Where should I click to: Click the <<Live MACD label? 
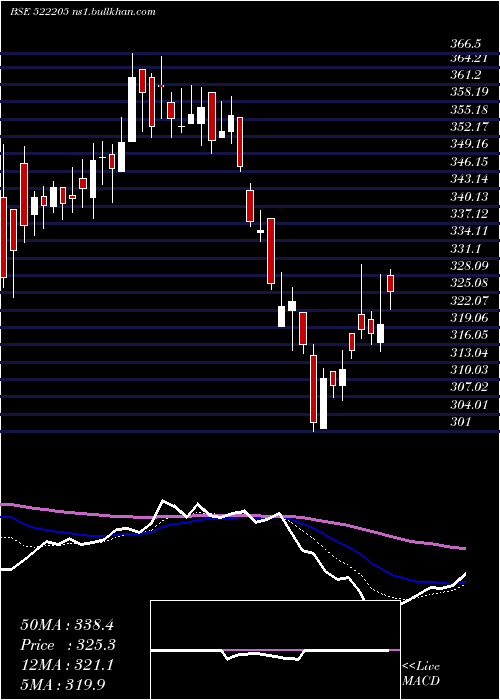(x=421, y=673)
